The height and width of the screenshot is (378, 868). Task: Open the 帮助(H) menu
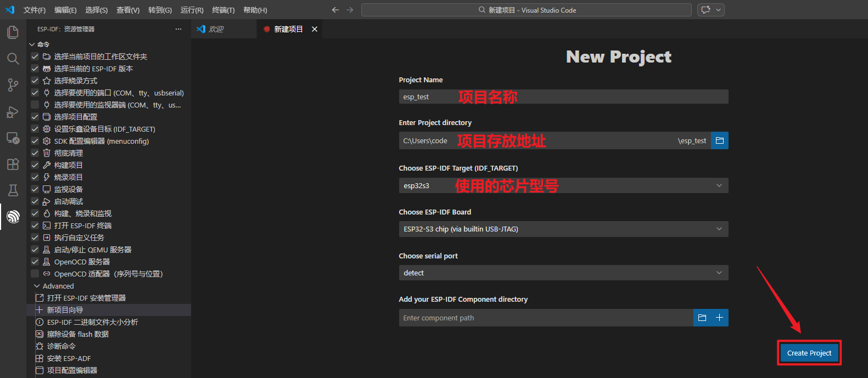(x=255, y=10)
